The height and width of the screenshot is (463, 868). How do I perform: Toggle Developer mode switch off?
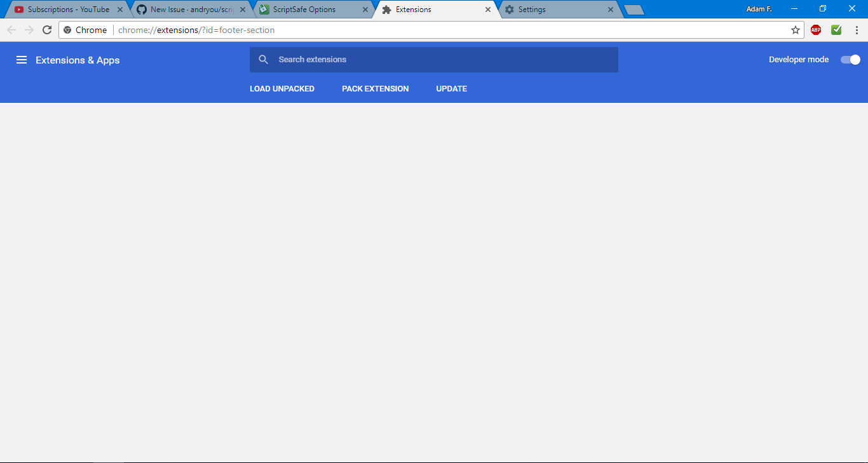tap(850, 60)
